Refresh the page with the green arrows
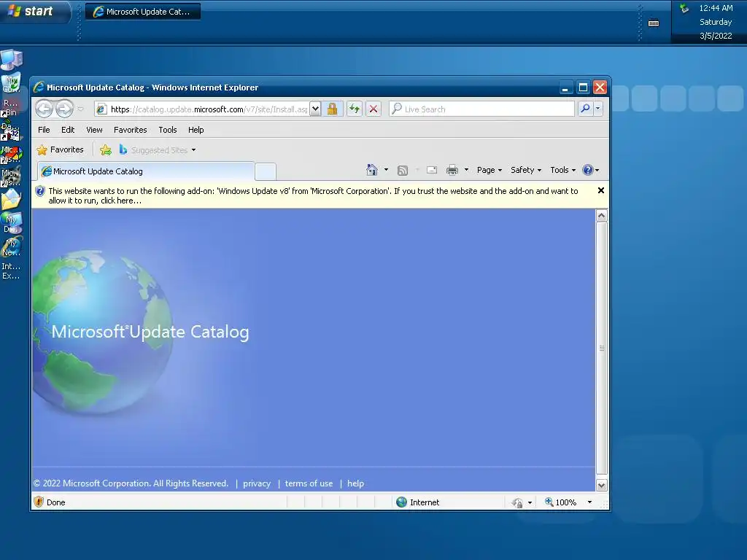The width and height of the screenshot is (747, 560). 355,109
